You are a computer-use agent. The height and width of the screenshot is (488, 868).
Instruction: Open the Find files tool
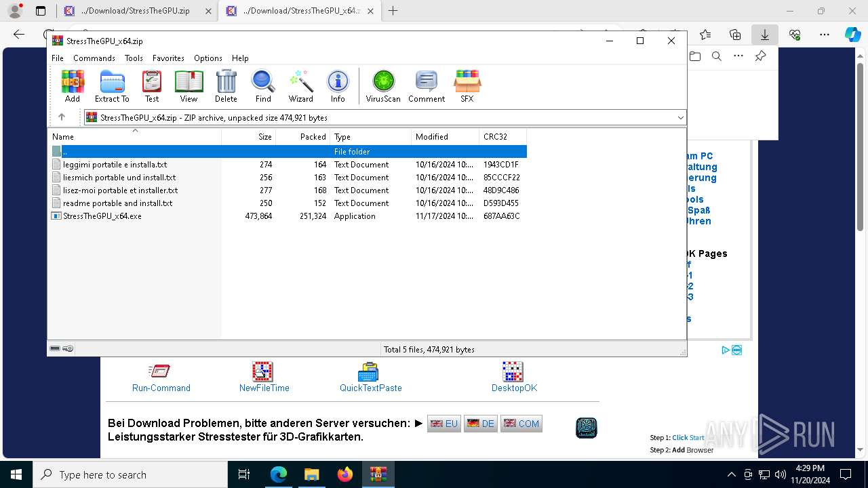[x=263, y=86]
